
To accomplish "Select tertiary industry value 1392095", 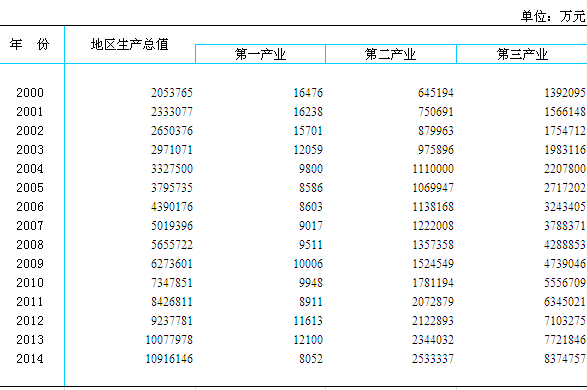I will [x=565, y=93].
